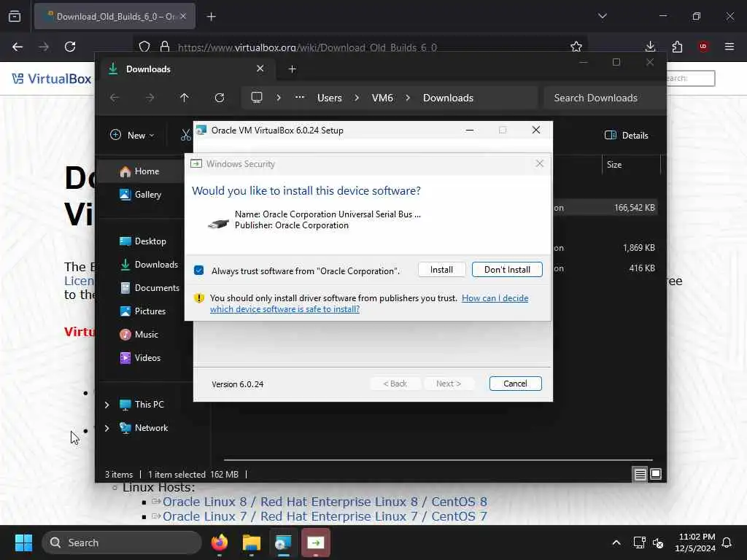The width and height of the screenshot is (747, 560).
Task: Open the Windows Start menu
Action: (23, 542)
